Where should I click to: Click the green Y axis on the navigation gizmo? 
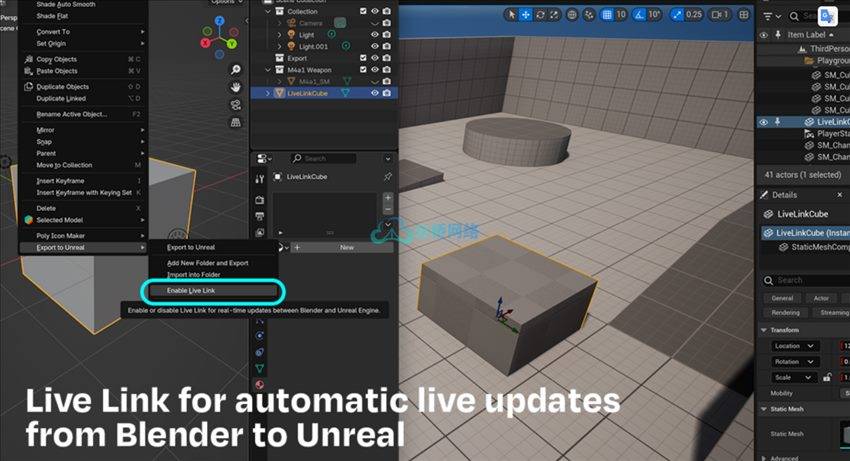tap(231, 43)
